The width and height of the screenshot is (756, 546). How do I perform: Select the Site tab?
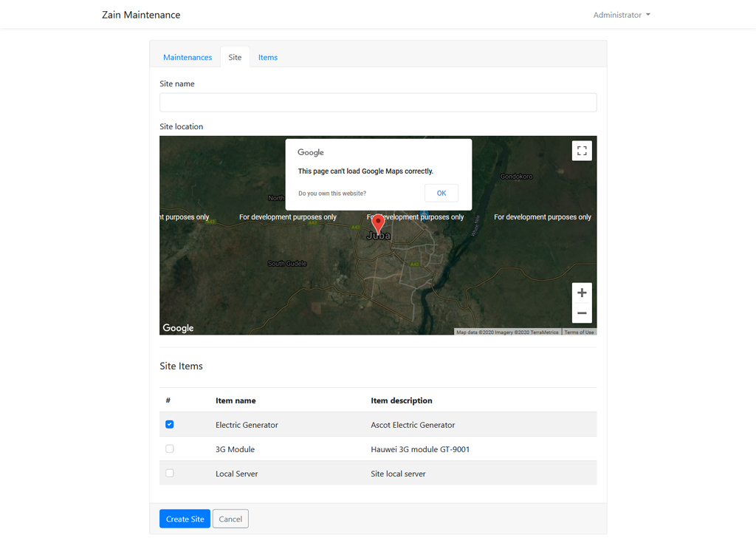pyautogui.click(x=235, y=58)
